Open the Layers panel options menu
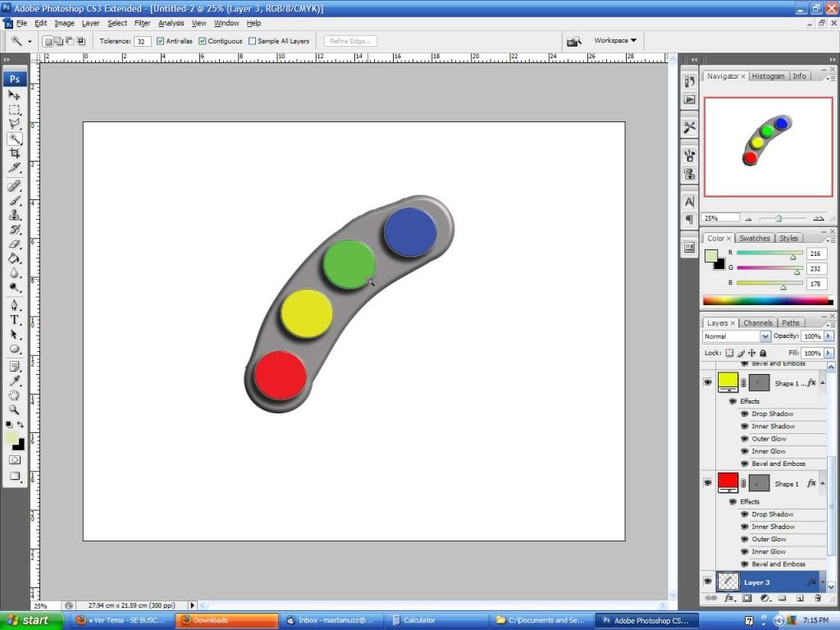The image size is (840, 630). 830,325
